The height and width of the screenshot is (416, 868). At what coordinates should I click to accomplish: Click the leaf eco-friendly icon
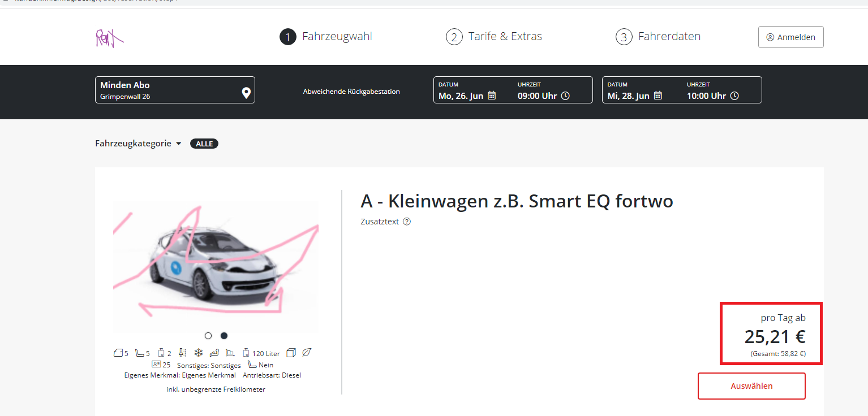click(307, 353)
